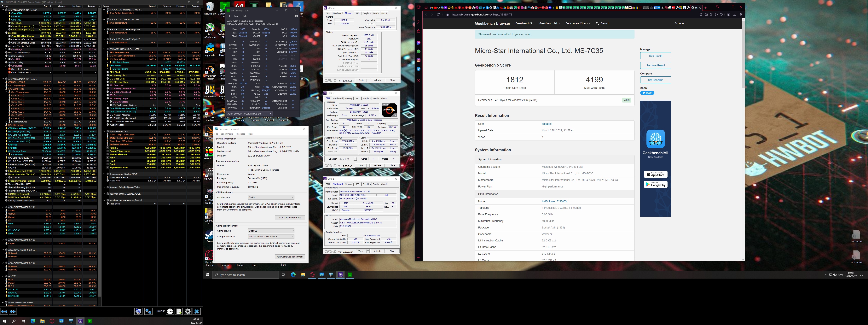Collapse DIMM Temperature Sensor group in HWiNFO

[x=3, y=302]
